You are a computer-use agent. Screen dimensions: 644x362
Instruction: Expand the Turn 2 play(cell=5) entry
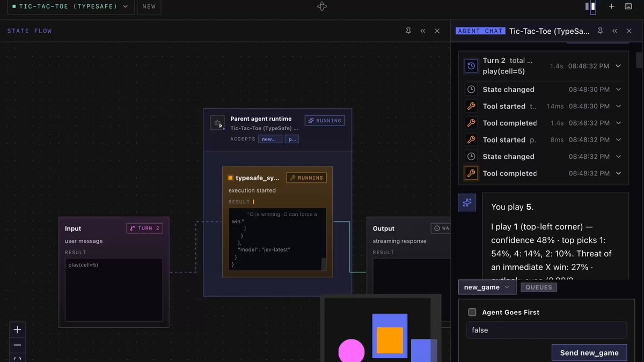[x=618, y=66]
